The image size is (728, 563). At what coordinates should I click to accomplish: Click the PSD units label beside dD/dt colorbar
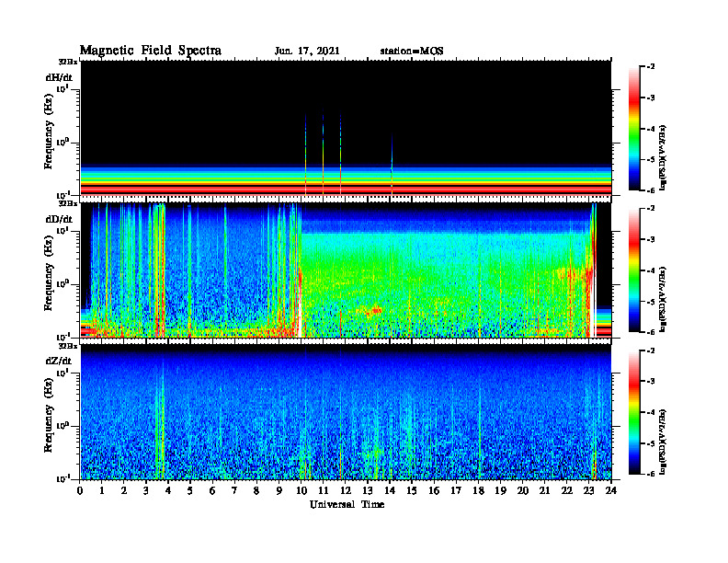pyautogui.click(x=664, y=299)
